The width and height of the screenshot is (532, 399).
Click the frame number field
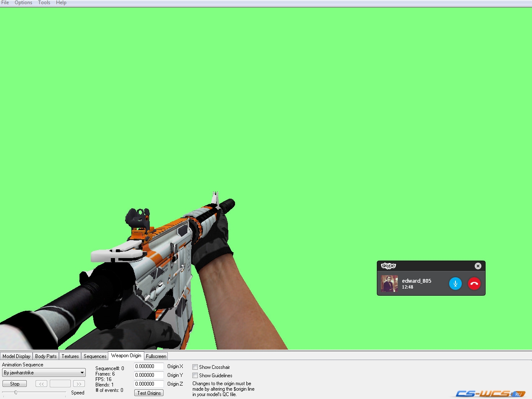(x=60, y=384)
